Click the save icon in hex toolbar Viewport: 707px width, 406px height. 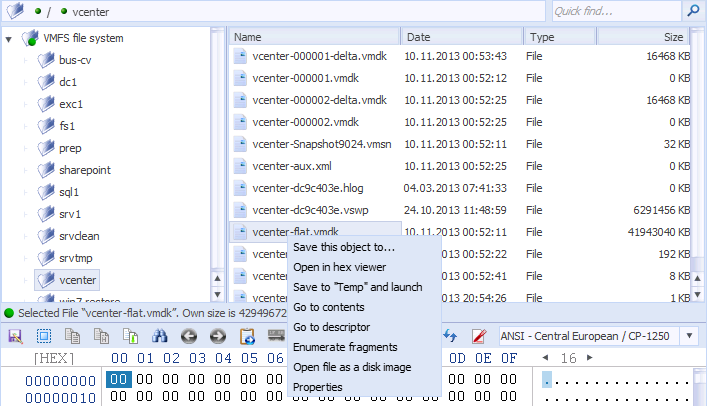point(15,336)
